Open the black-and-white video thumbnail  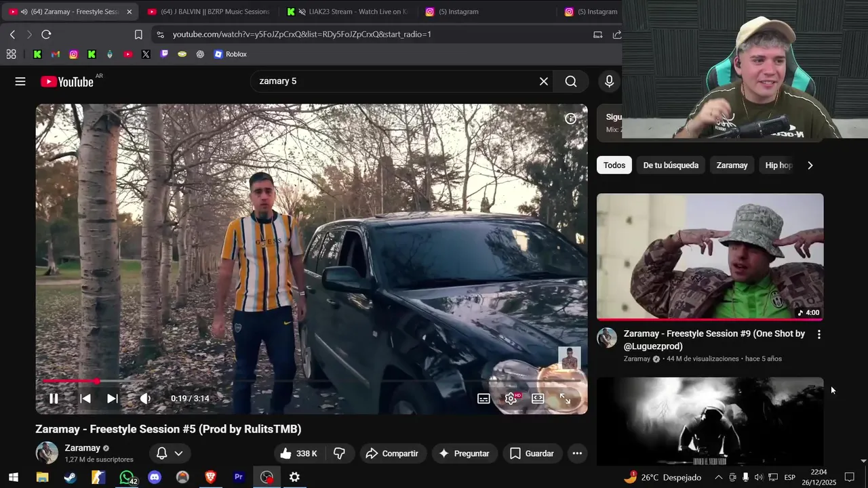710,422
